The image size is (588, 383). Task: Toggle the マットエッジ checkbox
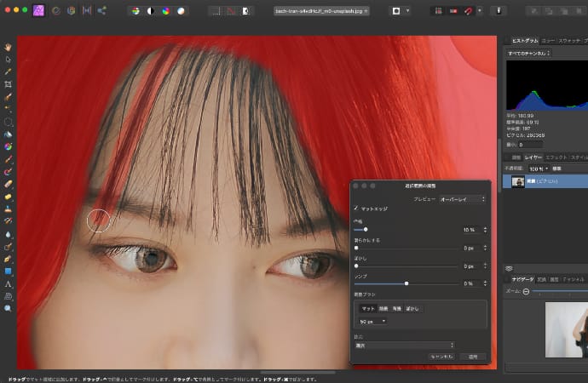356,208
